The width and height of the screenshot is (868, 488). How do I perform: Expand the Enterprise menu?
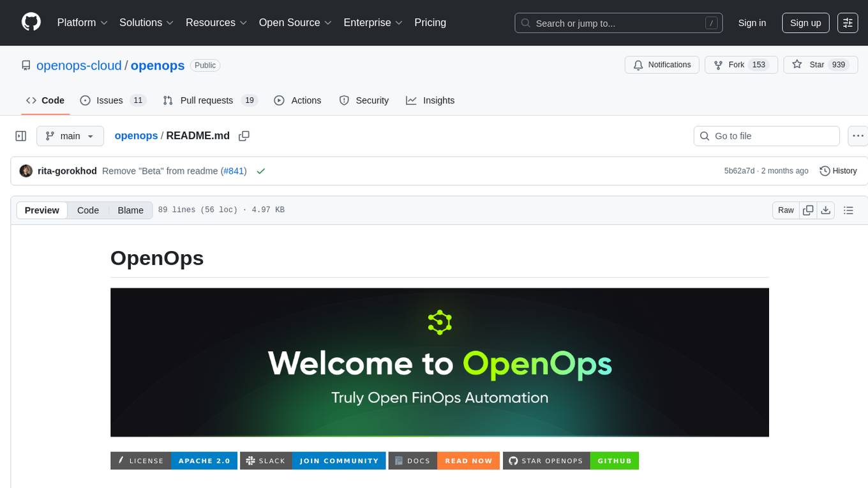373,22
